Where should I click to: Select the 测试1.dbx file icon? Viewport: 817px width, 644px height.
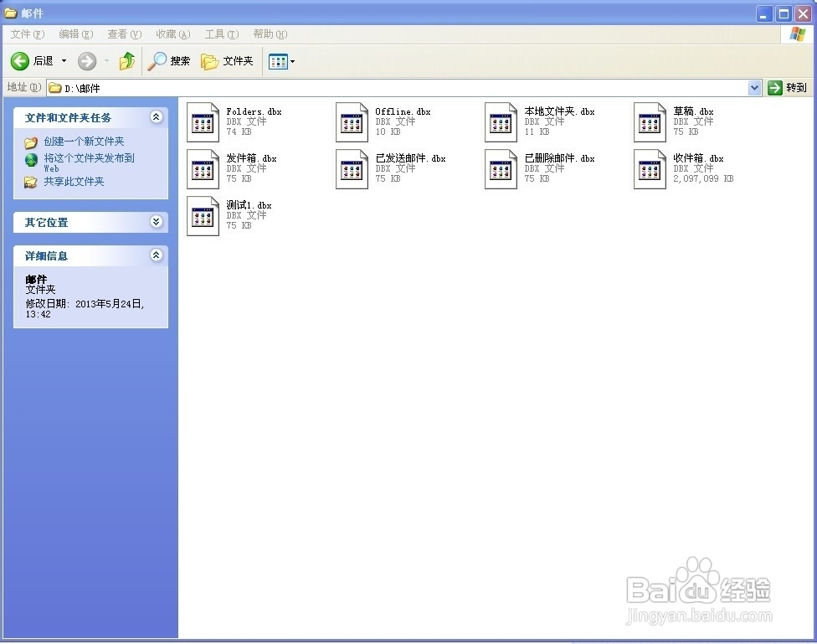coord(202,215)
